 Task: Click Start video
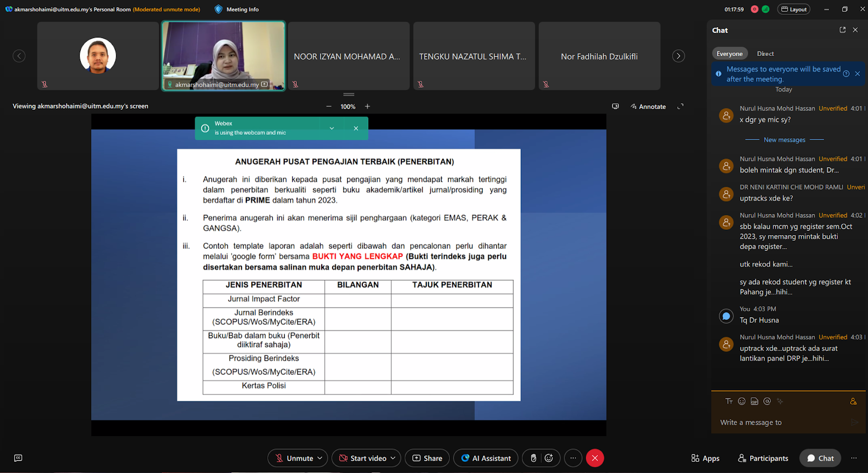coord(362,458)
